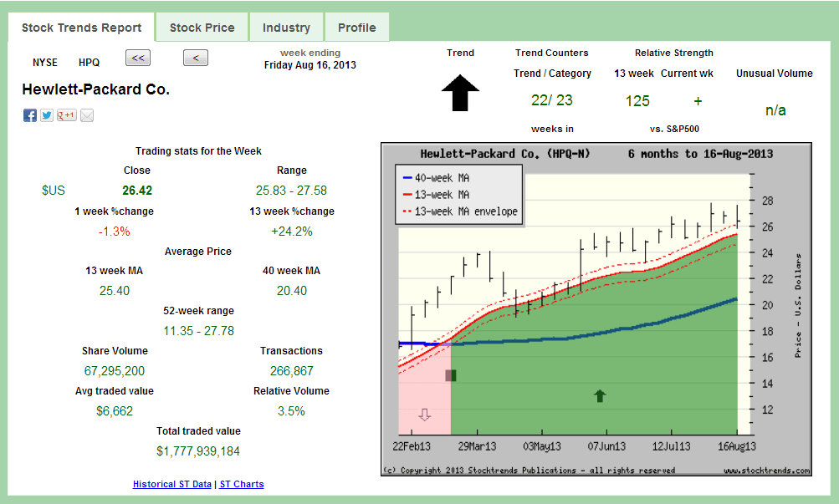Viewport: 839px width, 504px height.
Task: Open the Stock Trends Report tab
Action: pos(81,28)
